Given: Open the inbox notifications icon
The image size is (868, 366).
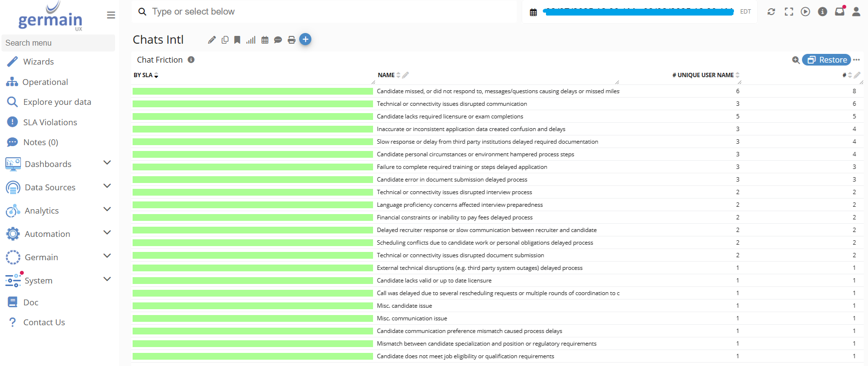Looking at the screenshot, I should click(x=839, y=12).
